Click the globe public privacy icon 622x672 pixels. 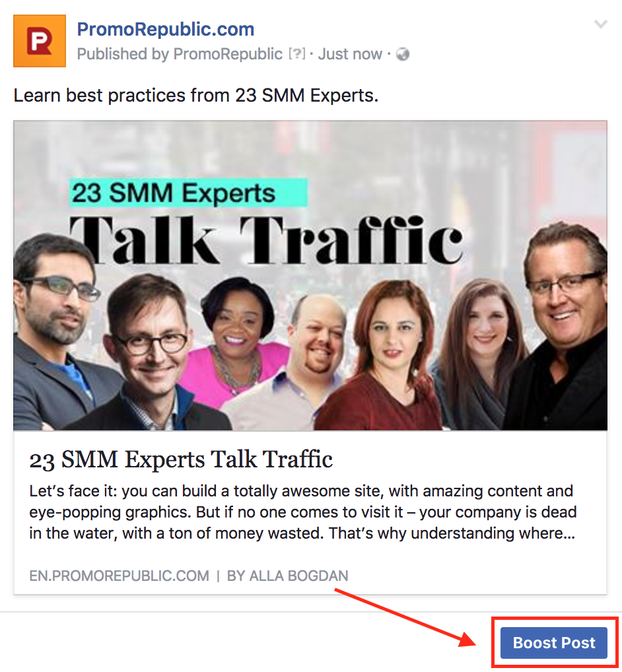[403, 54]
